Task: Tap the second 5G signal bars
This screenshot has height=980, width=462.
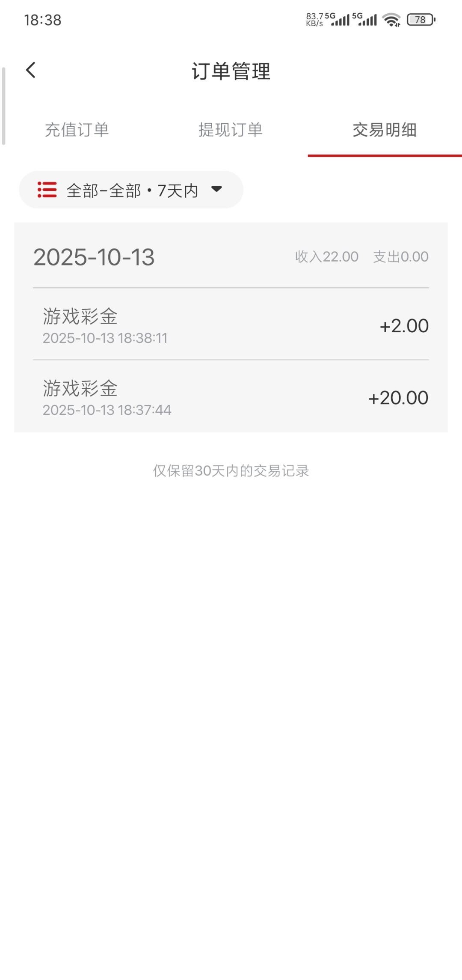Action: tap(365, 19)
